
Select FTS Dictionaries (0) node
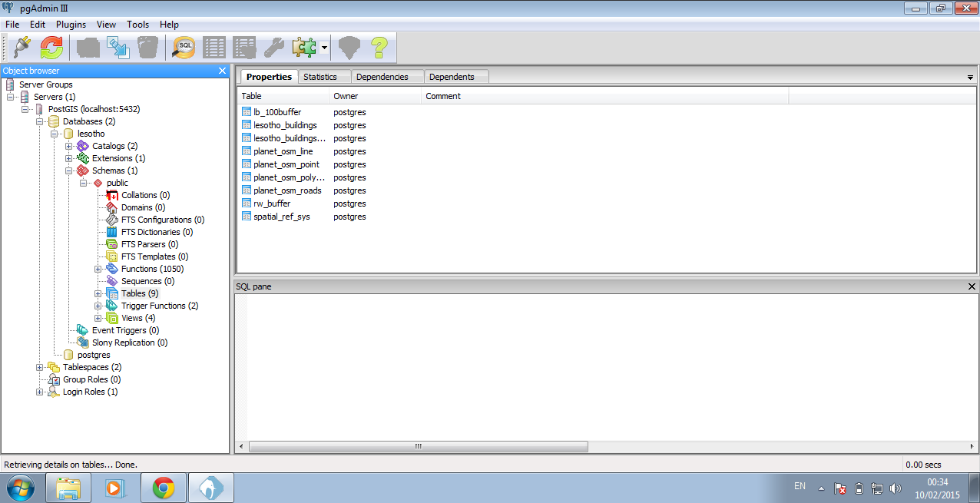(157, 232)
